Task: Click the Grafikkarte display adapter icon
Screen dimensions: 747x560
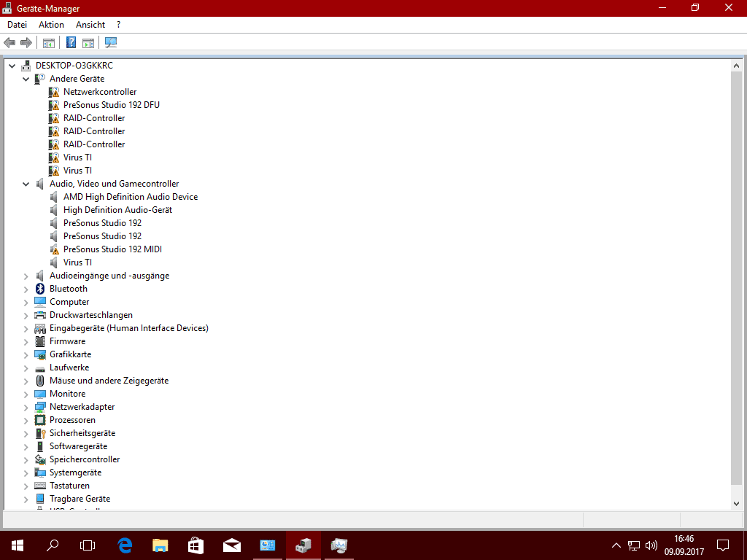Action: click(40, 354)
